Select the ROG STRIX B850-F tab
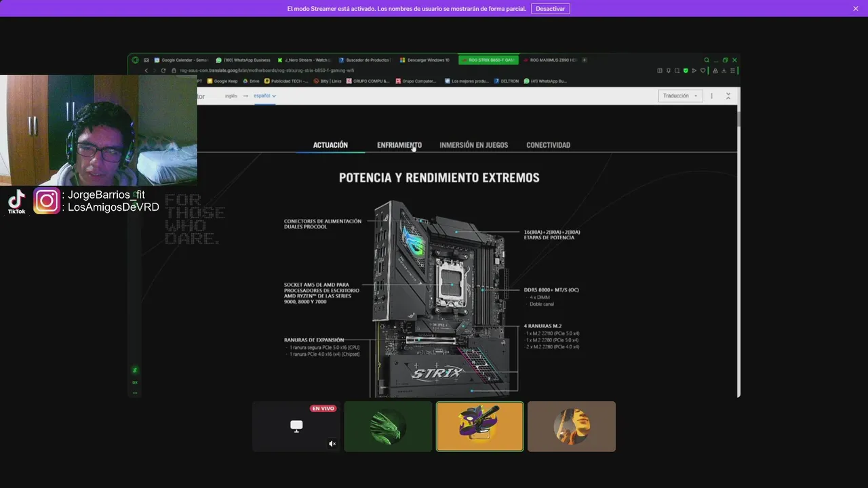The width and height of the screenshot is (868, 488). pos(488,60)
